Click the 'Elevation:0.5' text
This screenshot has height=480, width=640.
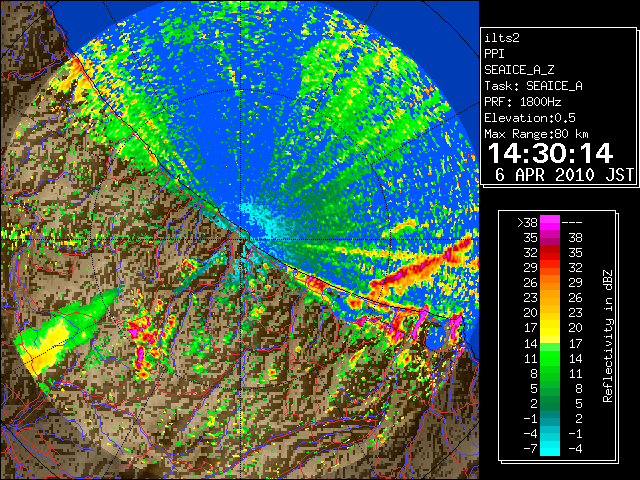click(x=530, y=118)
